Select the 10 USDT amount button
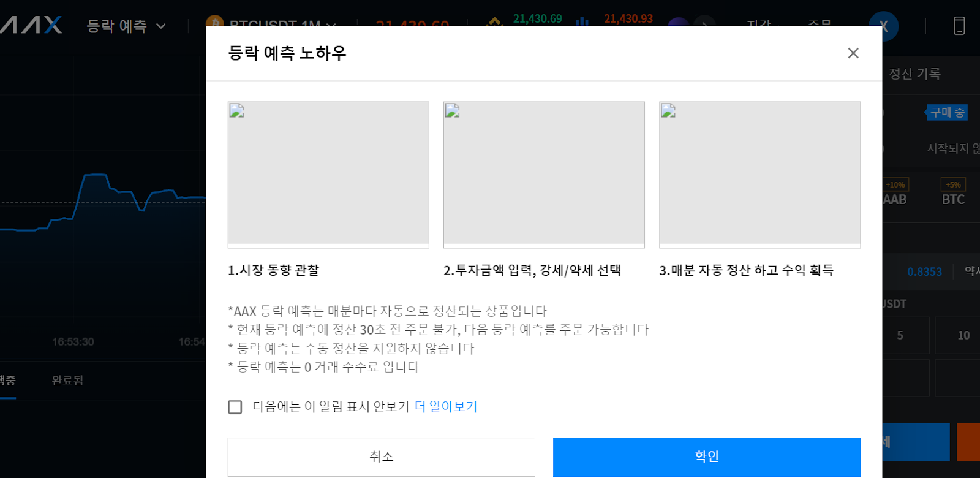The height and width of the screenshot is (478, 980). pyautogui.click(x=959, y=335)
